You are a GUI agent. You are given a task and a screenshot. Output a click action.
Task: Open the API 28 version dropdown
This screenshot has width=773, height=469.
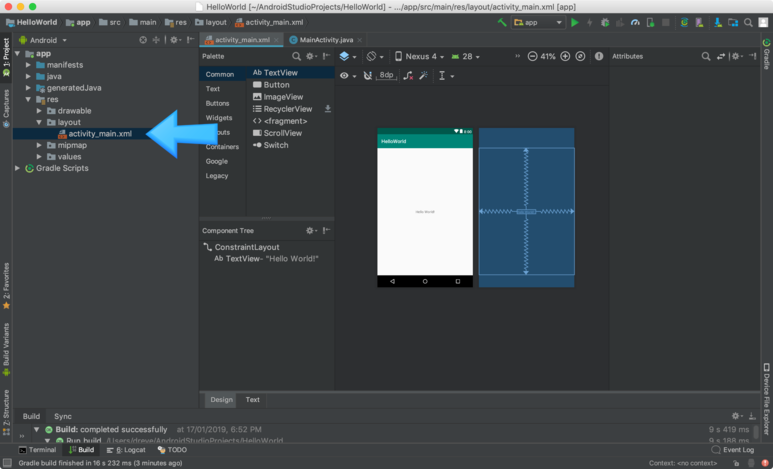coord(465,56)
